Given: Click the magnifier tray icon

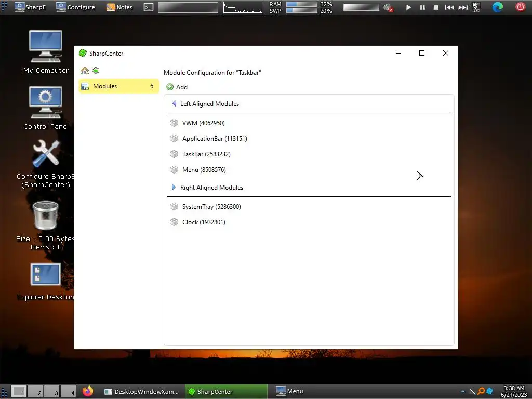Looking at the screenshot, I should [481, 391].
